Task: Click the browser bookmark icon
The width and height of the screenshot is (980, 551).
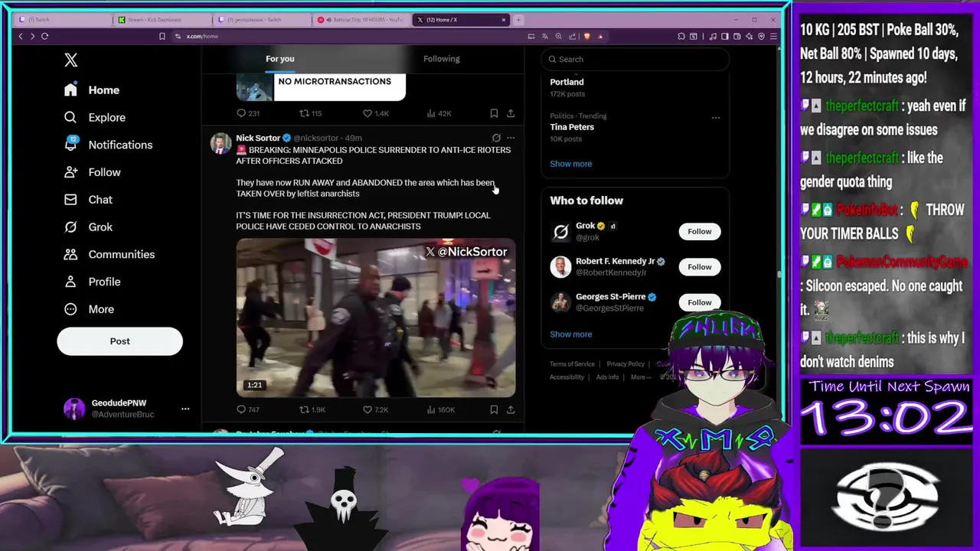Action: (162, 36)
